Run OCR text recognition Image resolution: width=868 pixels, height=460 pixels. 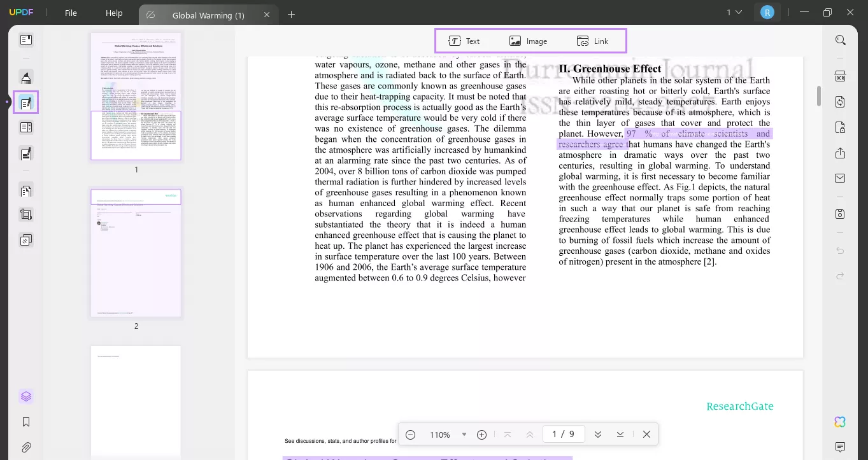pyautogui.click(x=841, y=76)
